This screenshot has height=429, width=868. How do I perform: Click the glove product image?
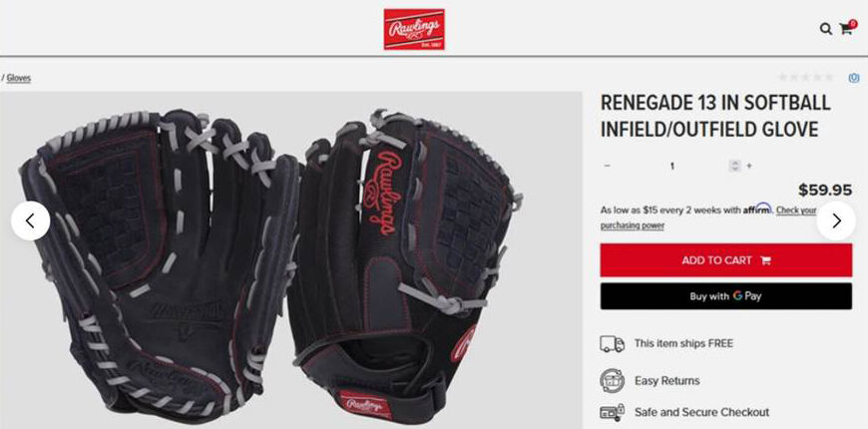[x=271, y=260]
